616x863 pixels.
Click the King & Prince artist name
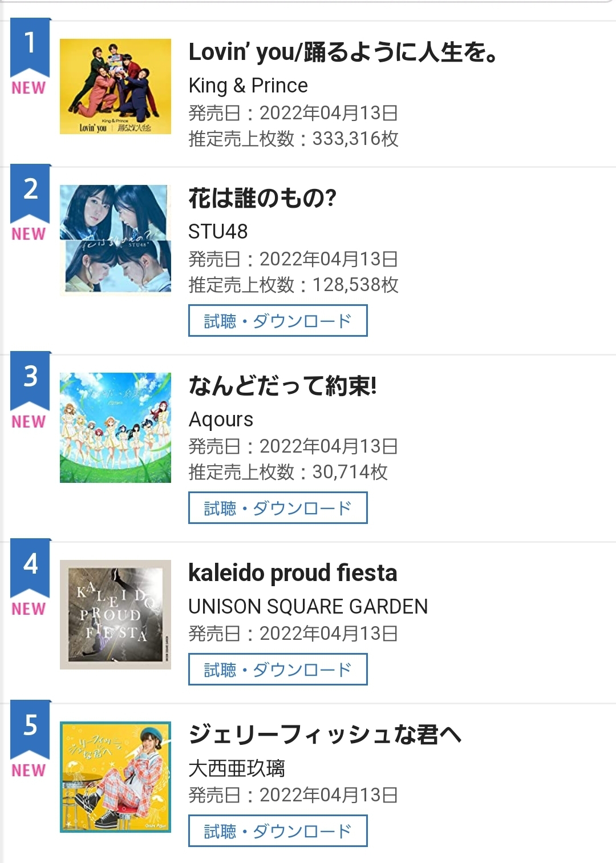click(x=248, y=86)
